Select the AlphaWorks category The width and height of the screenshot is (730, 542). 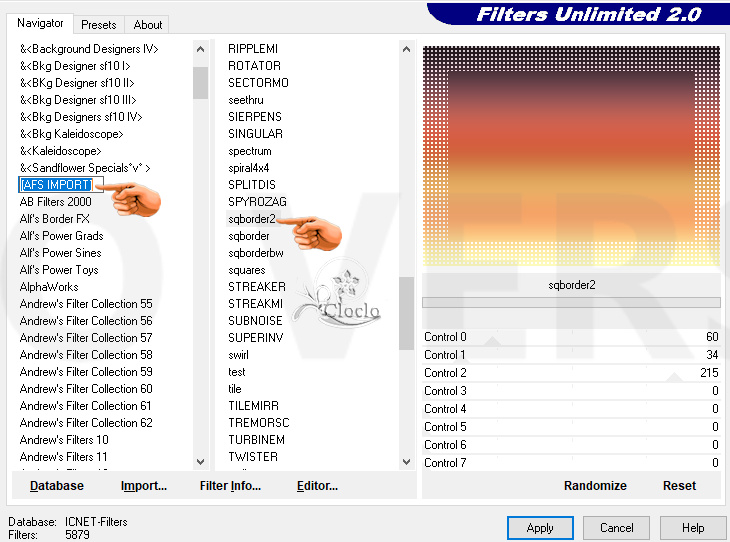point(49,287)
